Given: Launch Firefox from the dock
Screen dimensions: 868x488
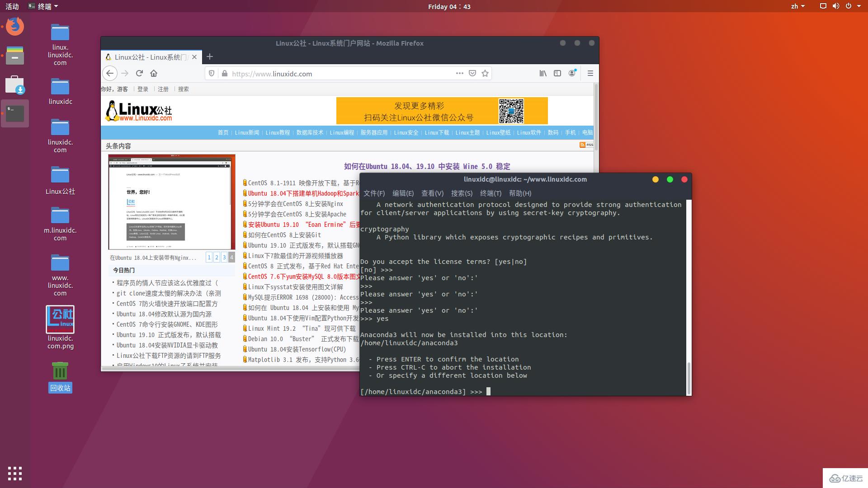Looking at the screenshot, I should click(15, 26).
